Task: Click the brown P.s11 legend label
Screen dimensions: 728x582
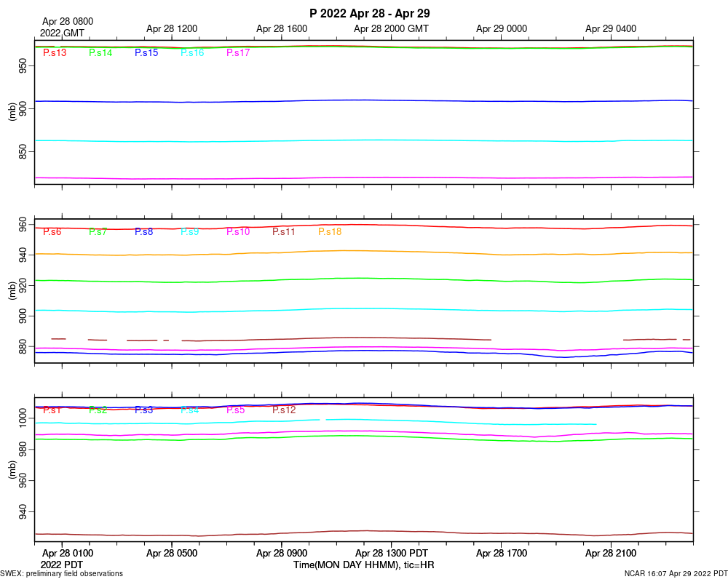Action: (x=284, y=231)
